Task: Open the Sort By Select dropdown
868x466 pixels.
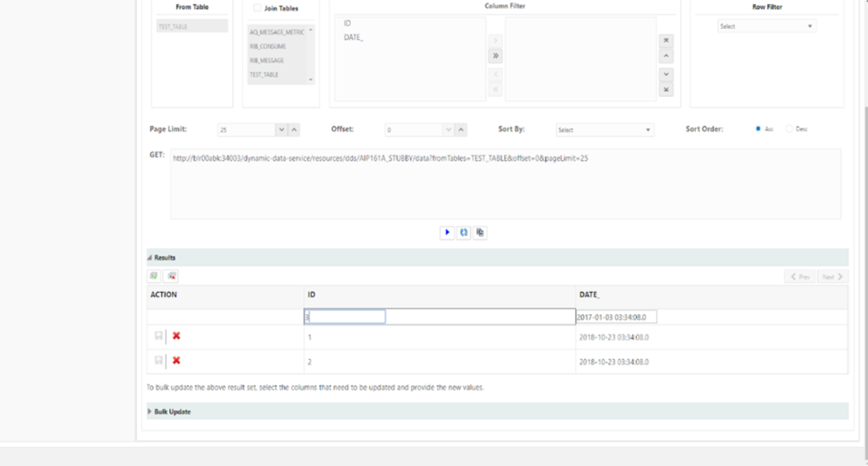Action: coord(604,130)
